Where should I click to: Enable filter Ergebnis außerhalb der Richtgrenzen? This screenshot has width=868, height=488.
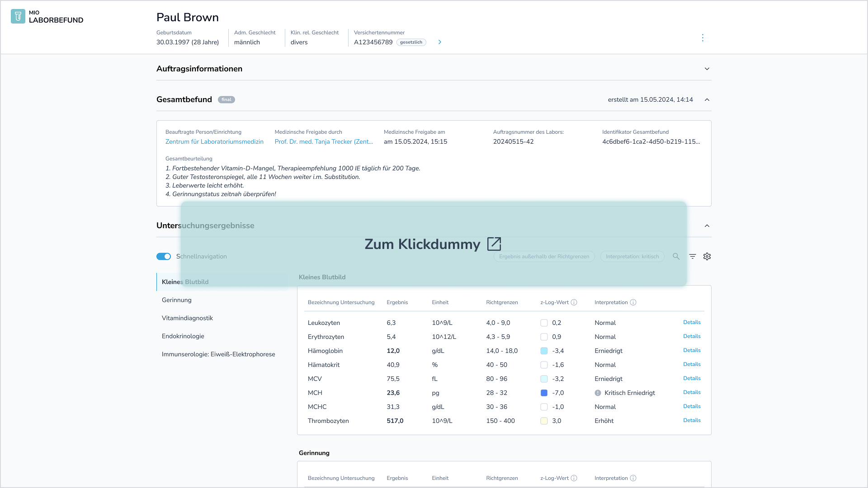544,256
